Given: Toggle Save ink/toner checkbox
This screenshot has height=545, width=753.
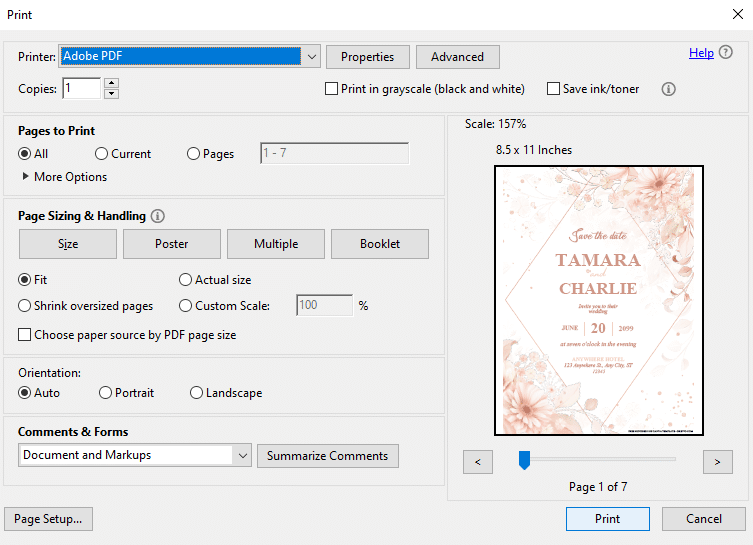Looking at the screenshot, I should tap(553, 89).
